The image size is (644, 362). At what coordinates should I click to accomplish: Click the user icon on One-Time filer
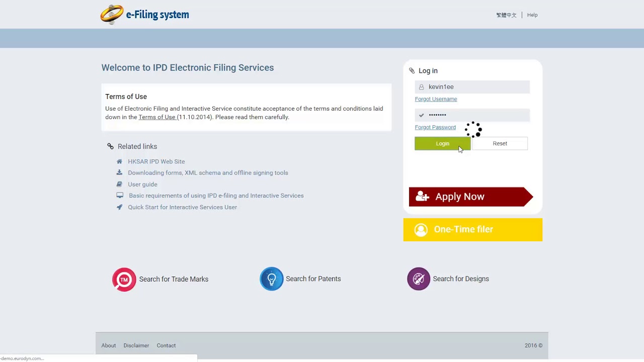point(421,230)
